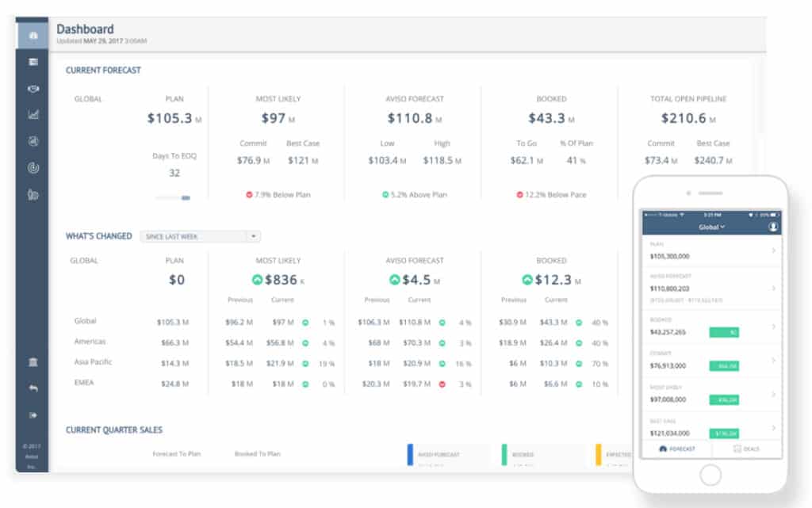Open the dashboard home icon in sidebar
The image size is (812, 508).
(33, 35)
